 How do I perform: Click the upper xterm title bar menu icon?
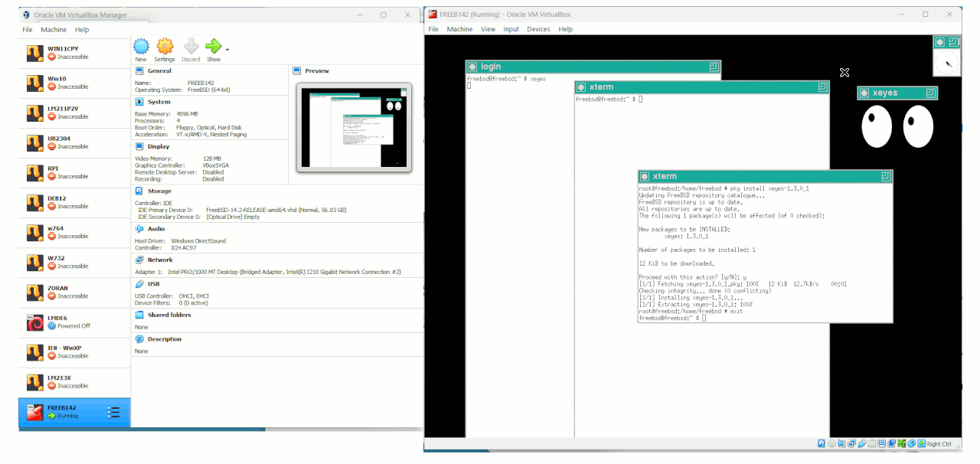(x=582, y=87)
